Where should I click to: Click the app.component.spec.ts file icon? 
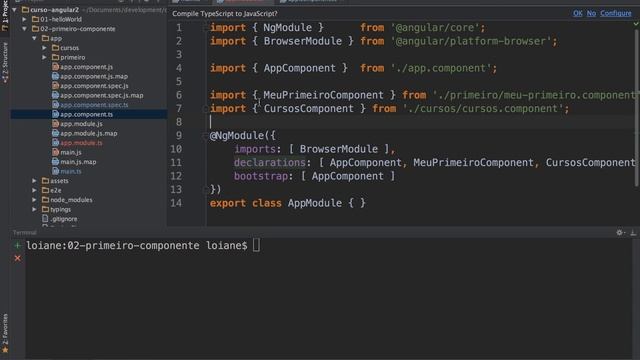click(56, 105)
